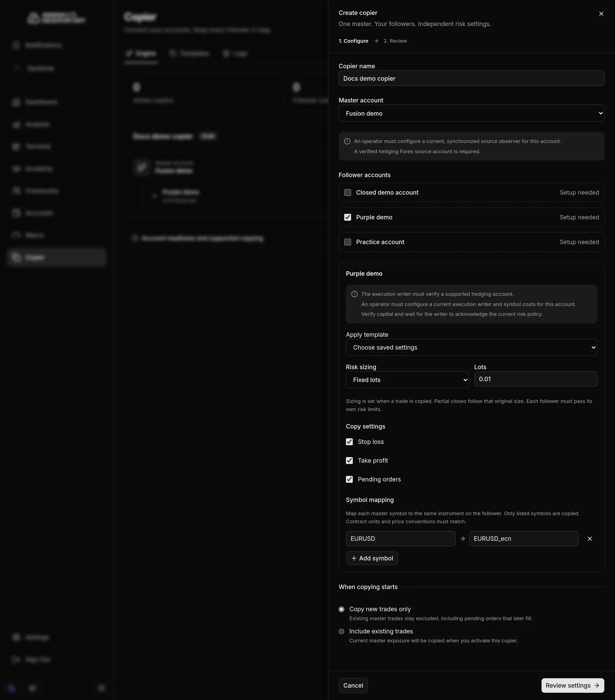Click the info icon in master account notice
Image resolution: width=615 pixels, height=700 pixels.
click(347, 141)
